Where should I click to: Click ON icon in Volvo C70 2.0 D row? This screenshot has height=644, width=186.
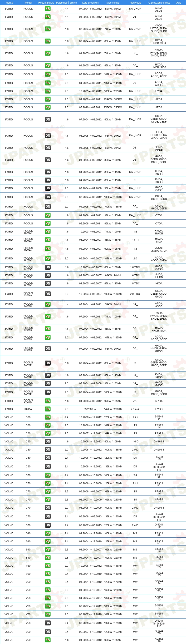click(48, 507)
